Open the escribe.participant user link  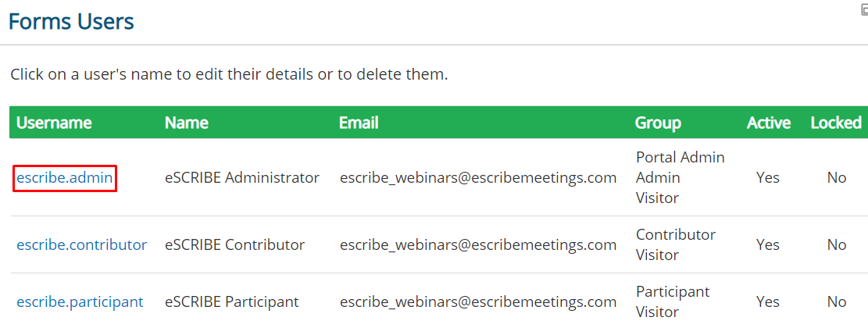click(x=80, y=301)
